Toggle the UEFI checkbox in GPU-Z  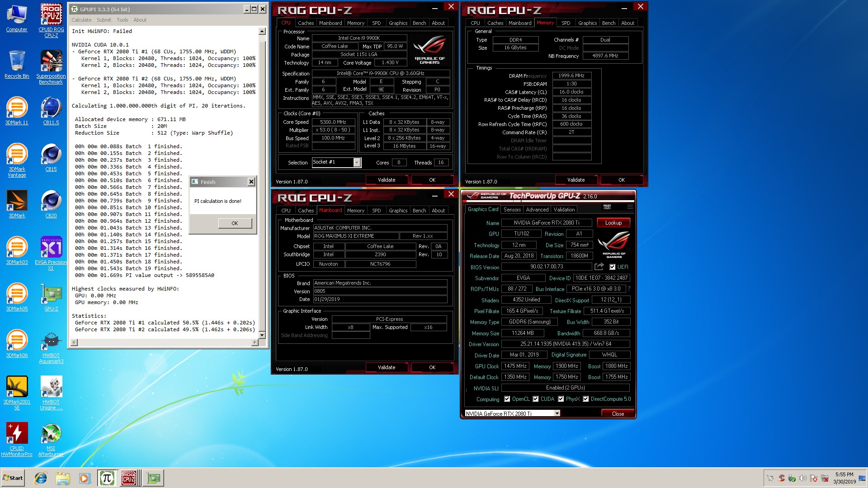(x=612, y=267)
